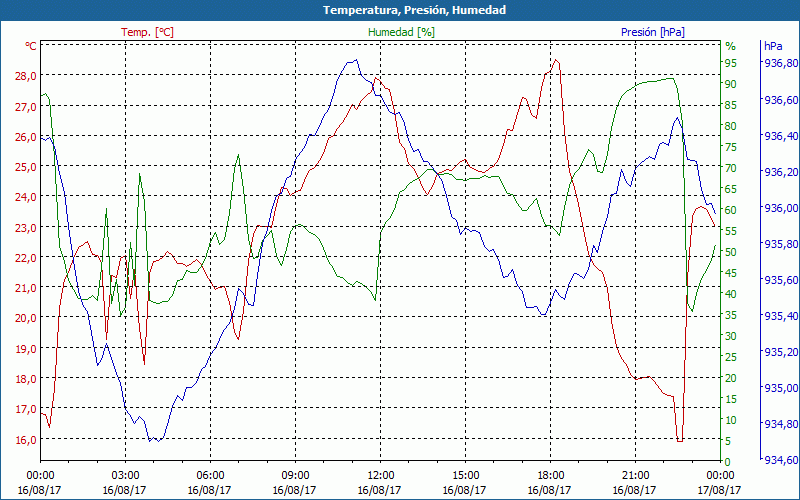
Task: Click temperature axis value 25,0
Action: point(26,166)
